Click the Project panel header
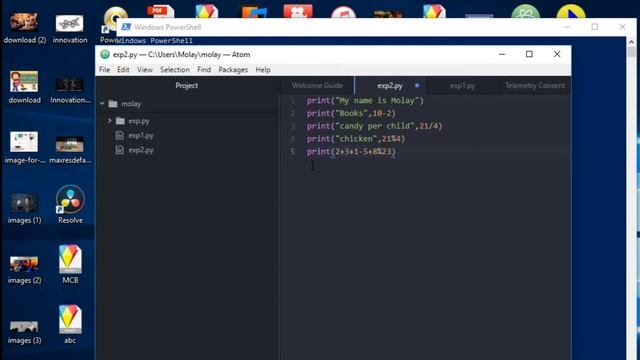The height and width of the screenshot is (360, 640). click(187, 85)
